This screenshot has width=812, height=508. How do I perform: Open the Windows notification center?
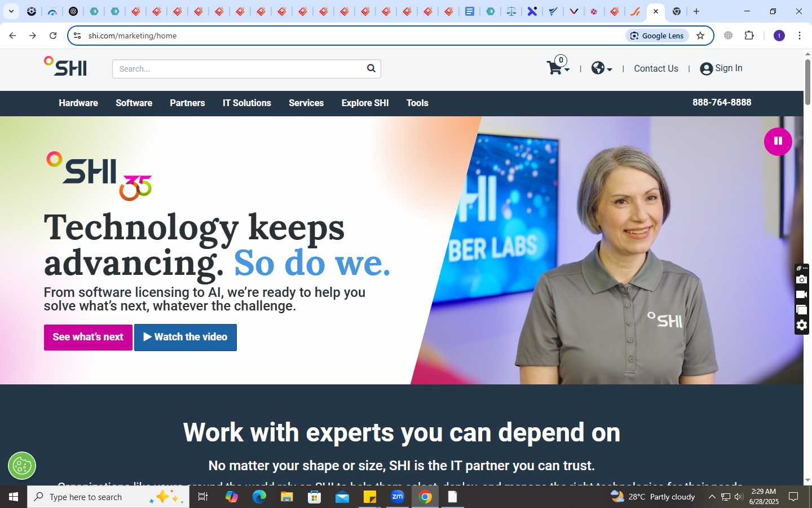(793, 497)
